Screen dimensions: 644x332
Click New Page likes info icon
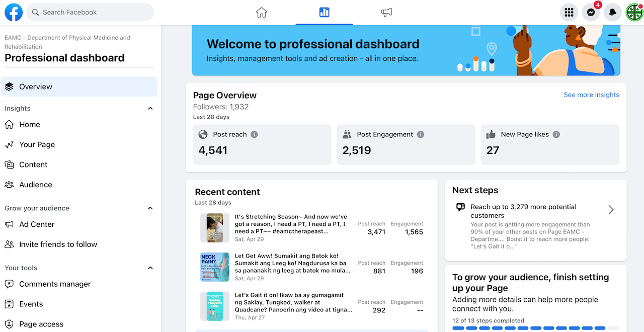[x=556, y=134]
